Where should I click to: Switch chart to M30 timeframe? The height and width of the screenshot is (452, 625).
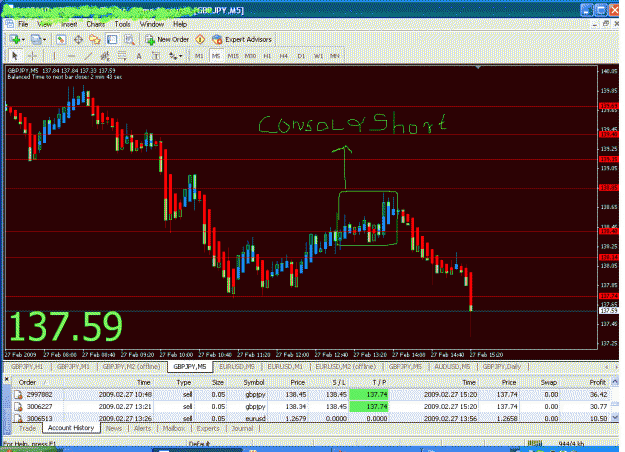point(250,56)
